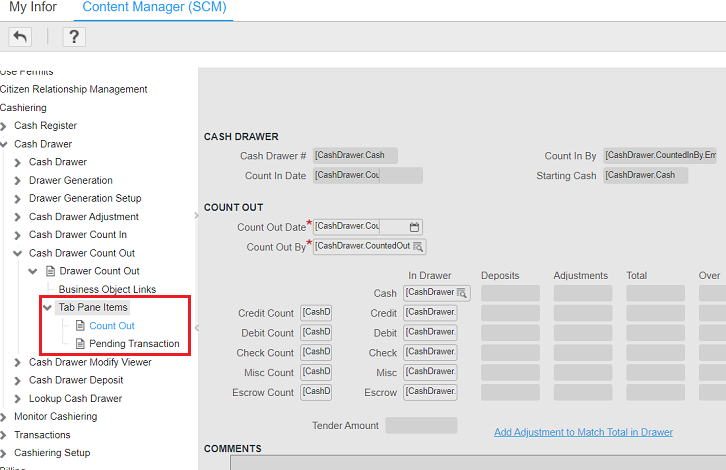Click the Cash In Drawer lookup icon
This screenshot has height=470, width=726.
(462, 293)
